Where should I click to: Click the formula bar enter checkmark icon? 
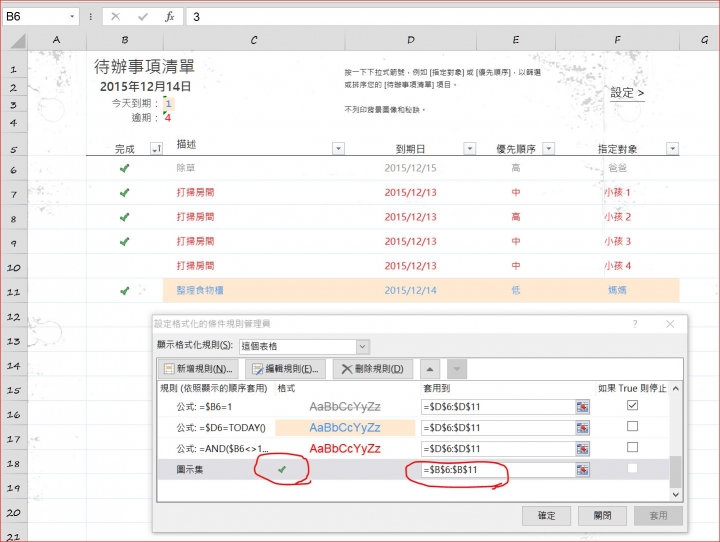coord(143,17)
